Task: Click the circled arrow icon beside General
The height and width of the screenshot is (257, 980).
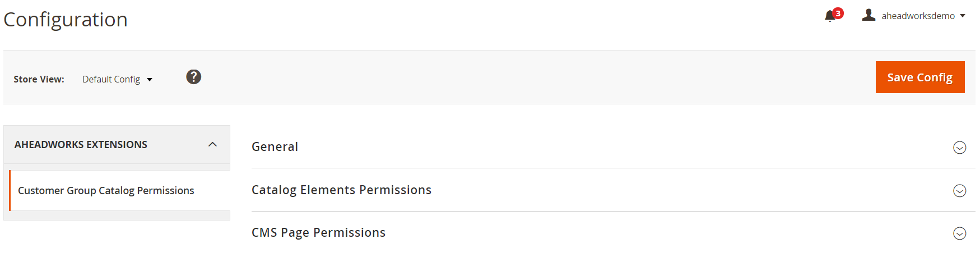Action: click(x=959, y=148)
